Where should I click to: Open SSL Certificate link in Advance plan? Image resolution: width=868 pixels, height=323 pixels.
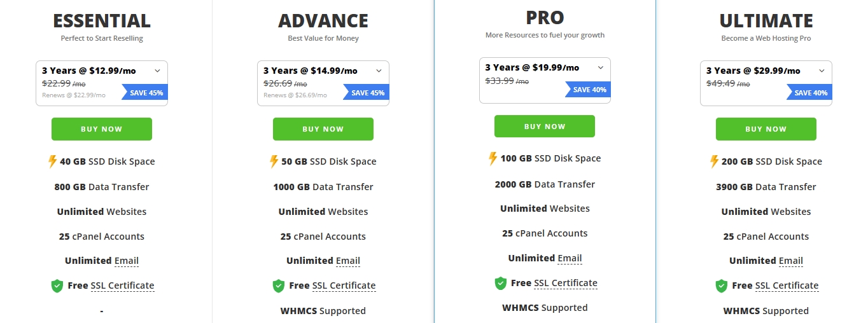click(344, 285)
